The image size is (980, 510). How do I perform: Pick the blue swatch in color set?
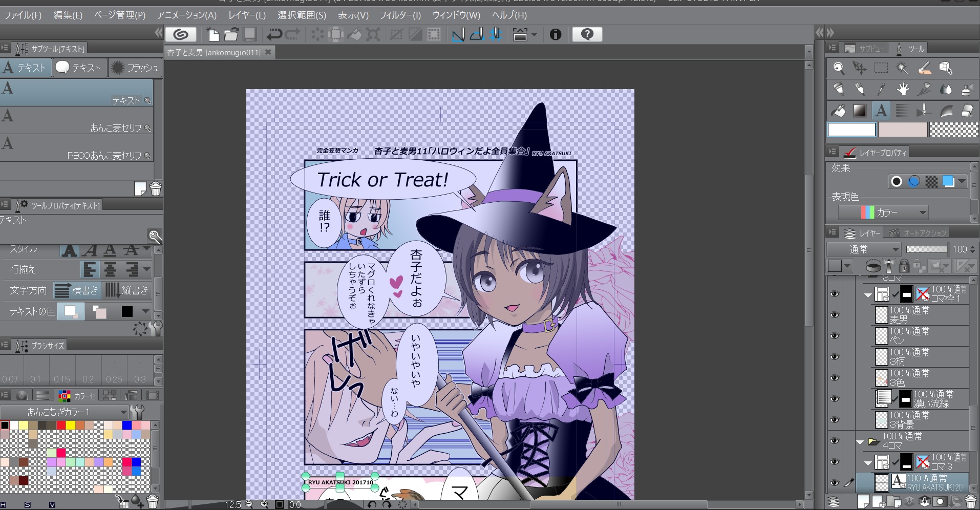coord(127,425)
